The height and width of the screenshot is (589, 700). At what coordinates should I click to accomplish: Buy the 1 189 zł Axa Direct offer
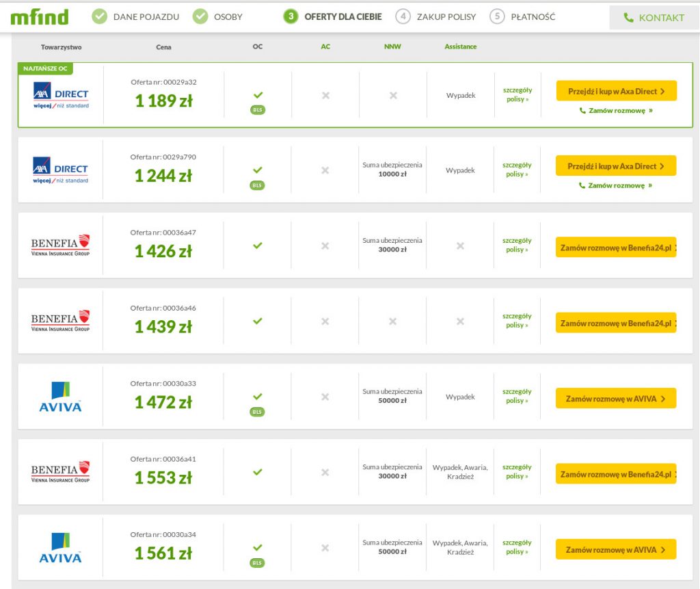click(617, 91)
